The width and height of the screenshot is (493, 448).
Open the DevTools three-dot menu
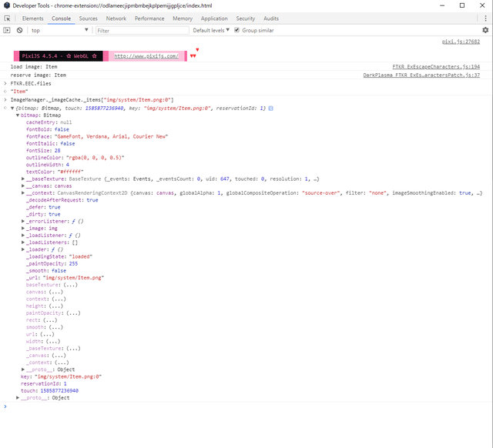(485, 18)
